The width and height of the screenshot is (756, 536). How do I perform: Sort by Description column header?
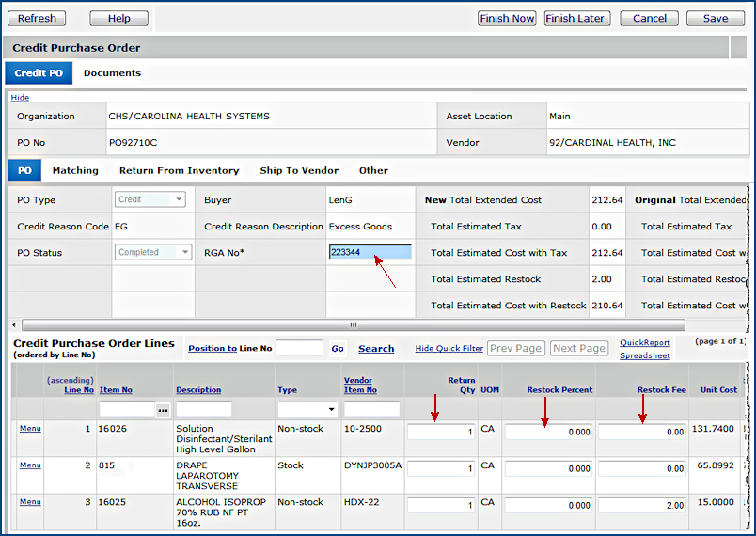pyautogui.click(x=198, y=390)
